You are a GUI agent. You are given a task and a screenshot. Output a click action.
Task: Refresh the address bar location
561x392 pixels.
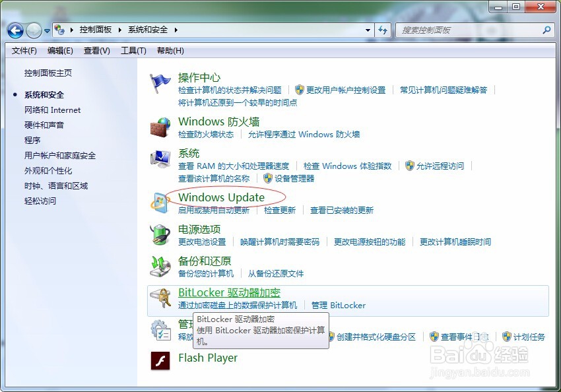coord(383,30)
